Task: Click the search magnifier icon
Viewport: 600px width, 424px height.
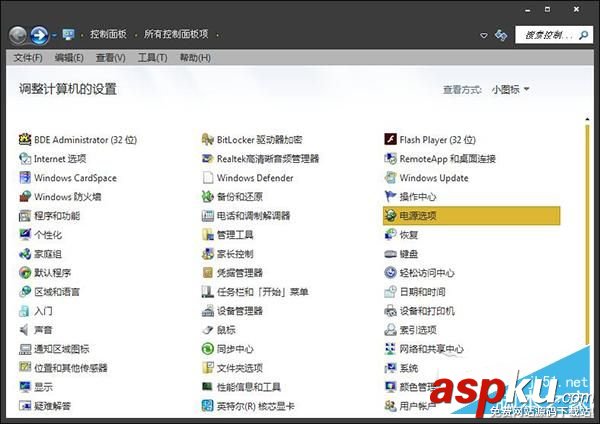Action: [x=584, y=35]
